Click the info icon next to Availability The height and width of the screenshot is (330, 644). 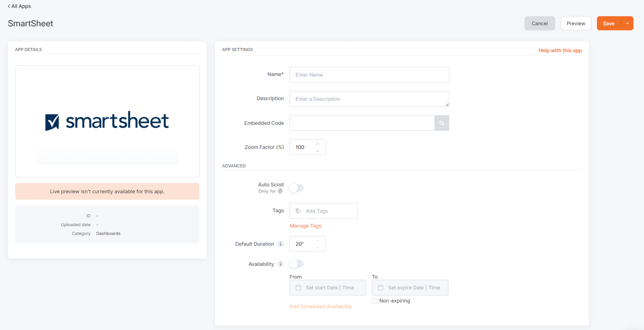(x=280, y=264)
